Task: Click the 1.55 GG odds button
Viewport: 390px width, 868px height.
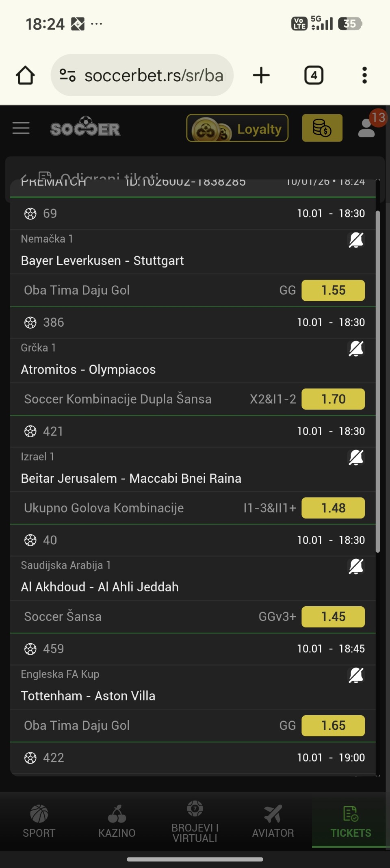Action: [x=333, y=291]
